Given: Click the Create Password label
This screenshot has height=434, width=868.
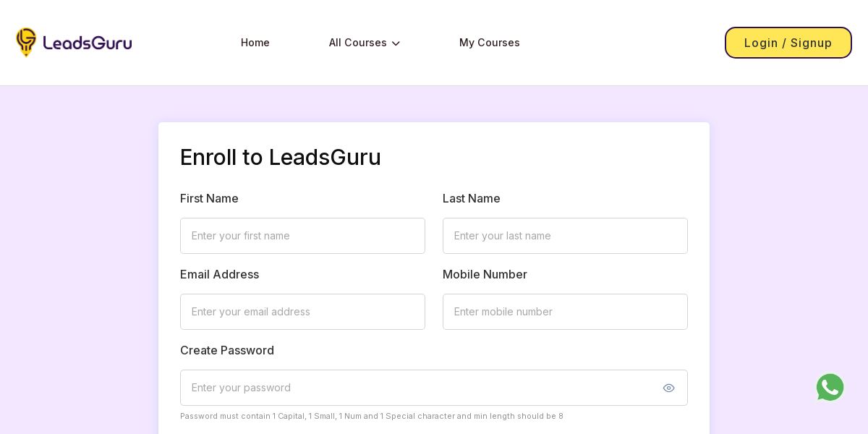Looking at the screenshot, I should click(226, 350).
